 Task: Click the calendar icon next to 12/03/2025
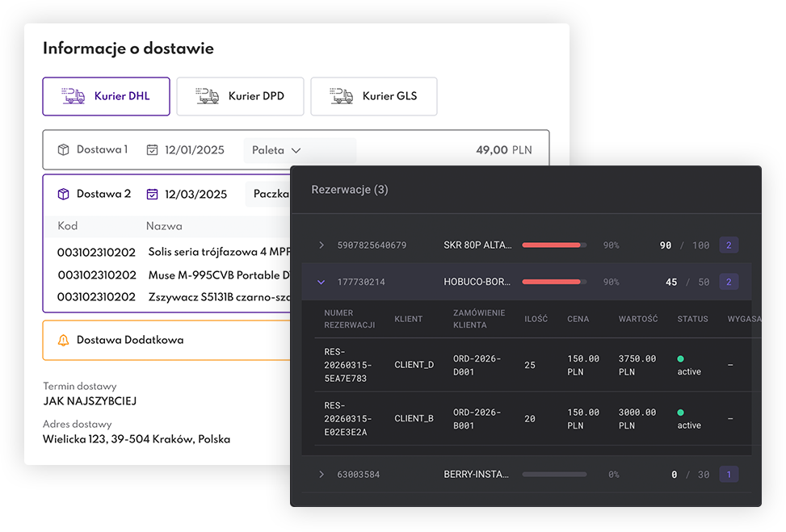(152, 195)
